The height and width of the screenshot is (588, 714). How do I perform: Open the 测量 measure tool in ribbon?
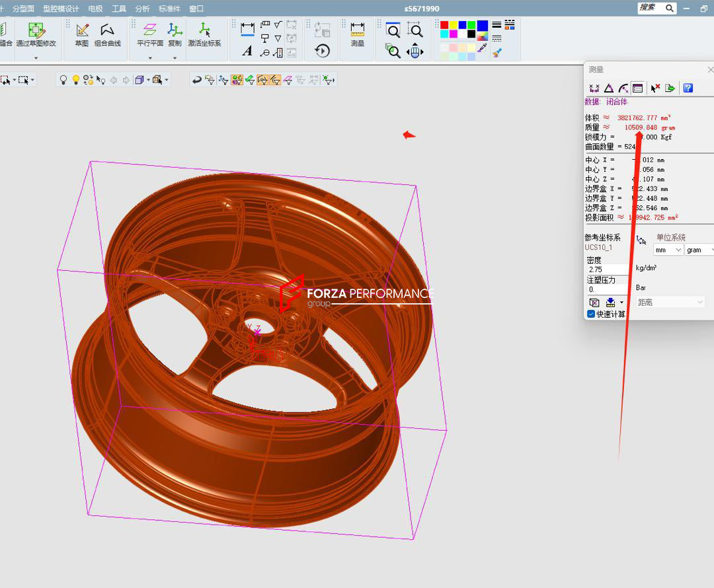tap(357, 34)
